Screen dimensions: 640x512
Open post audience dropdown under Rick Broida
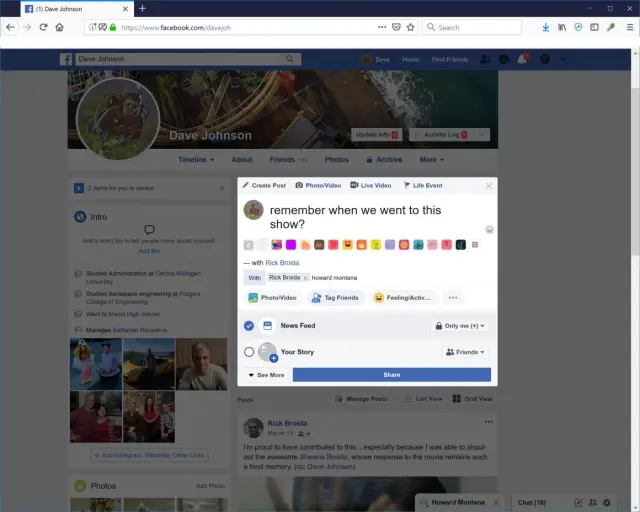coord(304,433)
